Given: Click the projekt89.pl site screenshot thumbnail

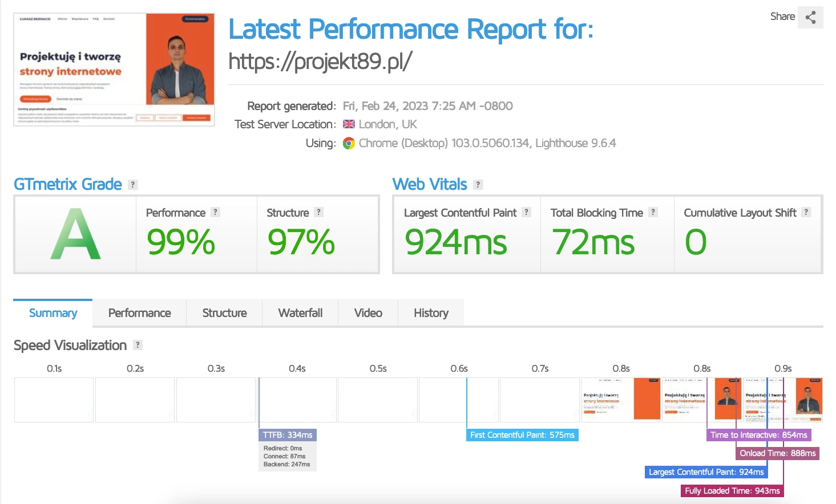Looking at the screenshot, I should pyautogui.click(x=114, y=69).
